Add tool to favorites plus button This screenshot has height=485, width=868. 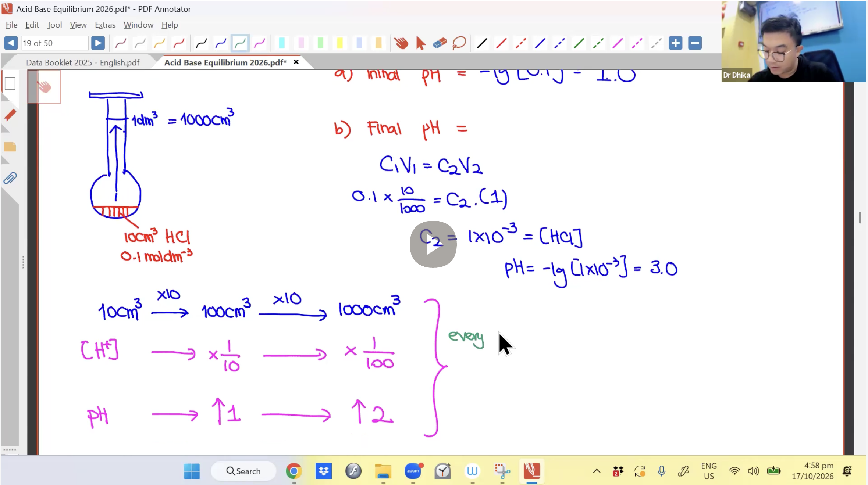click(x=676, y=43)
